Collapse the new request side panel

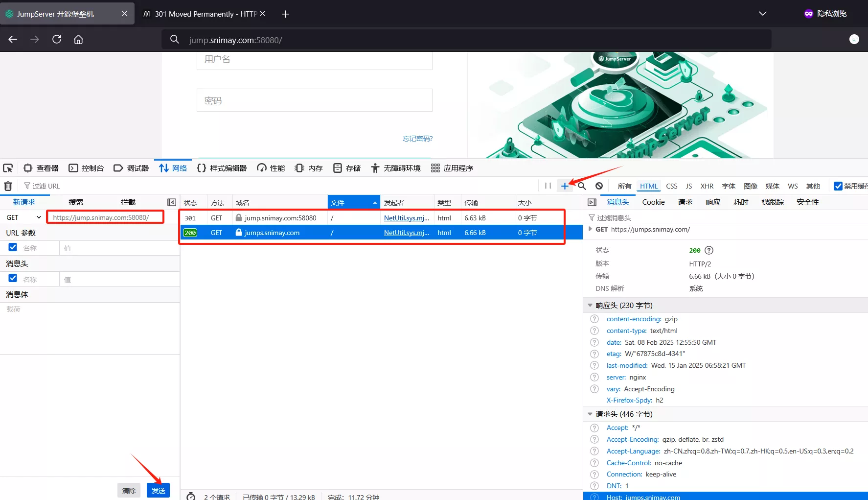pyautogui.click(x=171, y=202)
